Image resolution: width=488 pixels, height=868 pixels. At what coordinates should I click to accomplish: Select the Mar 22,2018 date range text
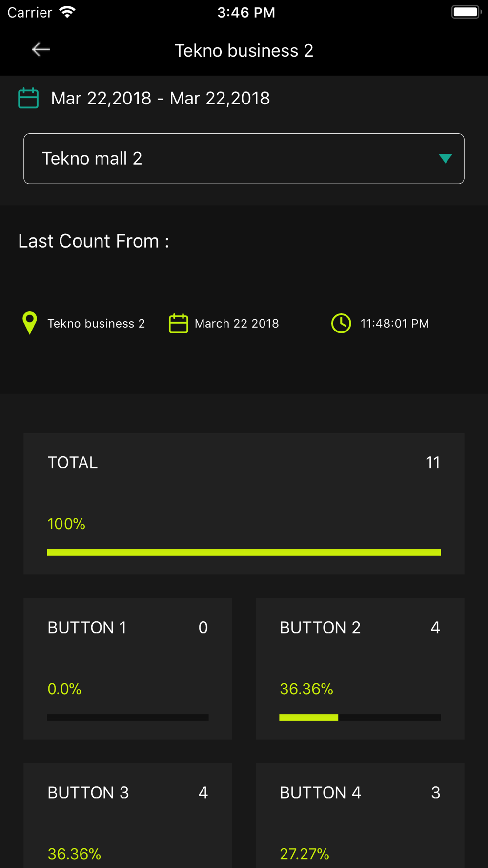click(161, 98)
